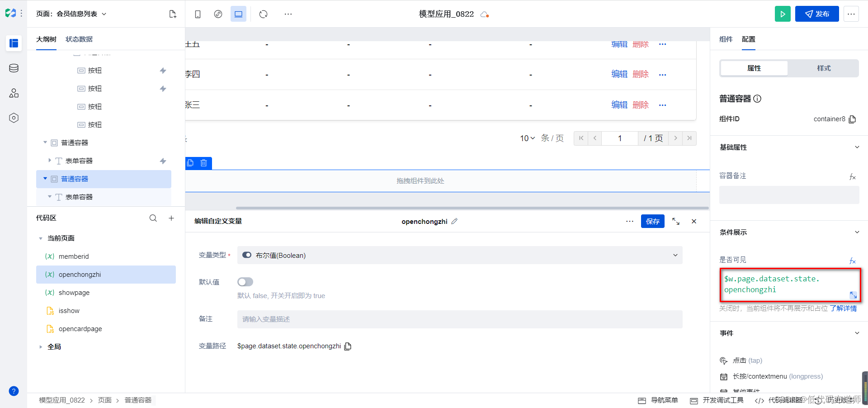Viewport: 868px width, 408px height.
Task: Open the opencardpage JS method
Action: point(106,329)
